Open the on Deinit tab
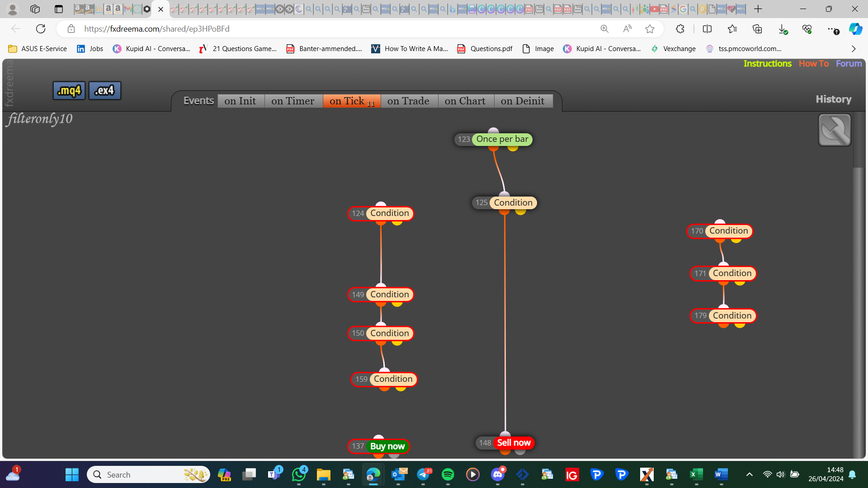 tap(523, 101)
